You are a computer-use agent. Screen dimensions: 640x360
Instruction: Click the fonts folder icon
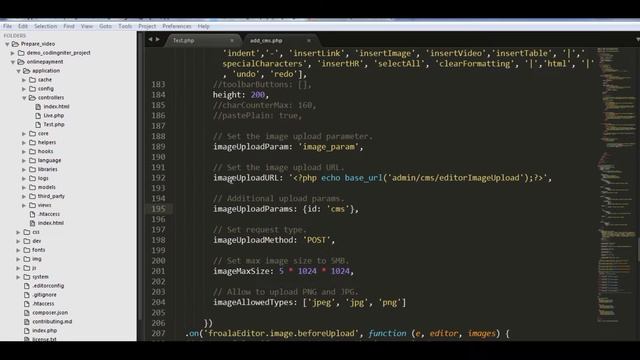tap(27, 250)
